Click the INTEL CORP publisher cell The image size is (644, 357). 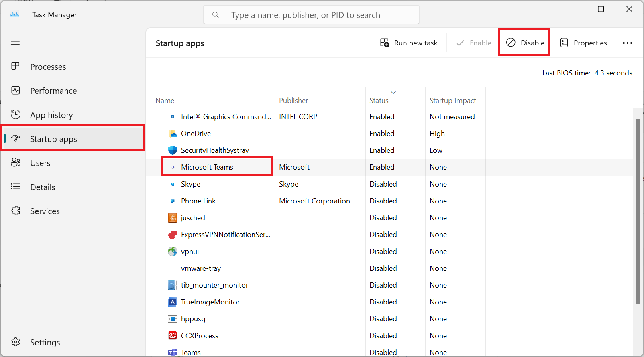click(298, 117)
